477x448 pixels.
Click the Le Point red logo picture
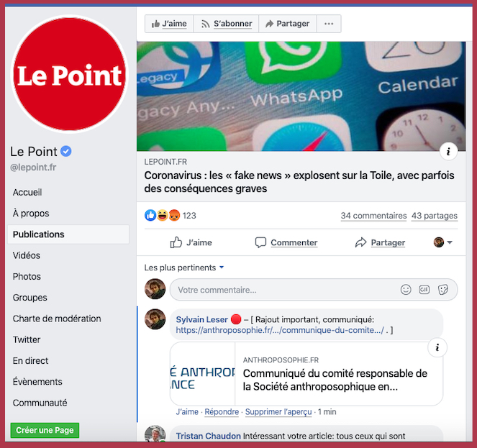(70, 74)
